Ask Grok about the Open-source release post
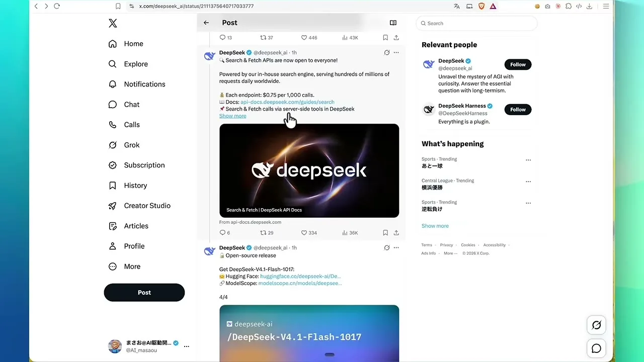 pyautogui.click(x=386, y=247)
